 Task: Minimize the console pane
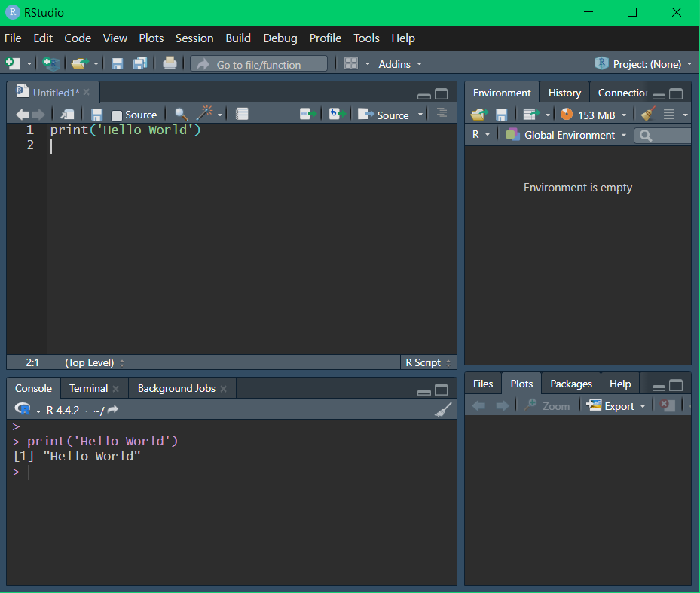click(x=423, y=392)
